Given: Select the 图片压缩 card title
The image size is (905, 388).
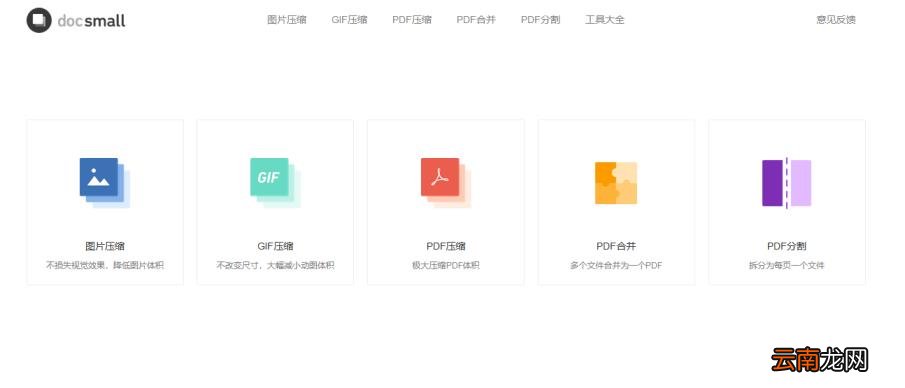Looking at the screenshot, I should point(105,246).
